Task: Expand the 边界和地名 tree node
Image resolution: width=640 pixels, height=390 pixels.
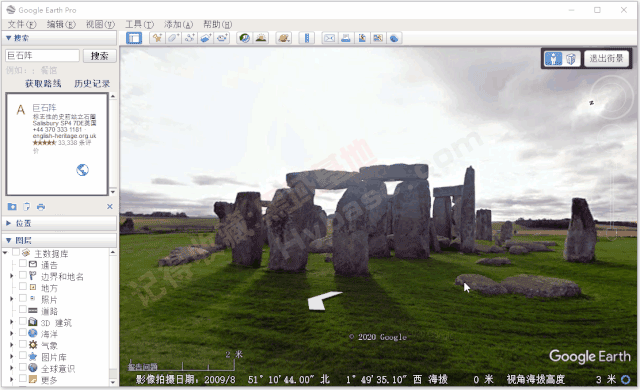Action: [11, 276]
